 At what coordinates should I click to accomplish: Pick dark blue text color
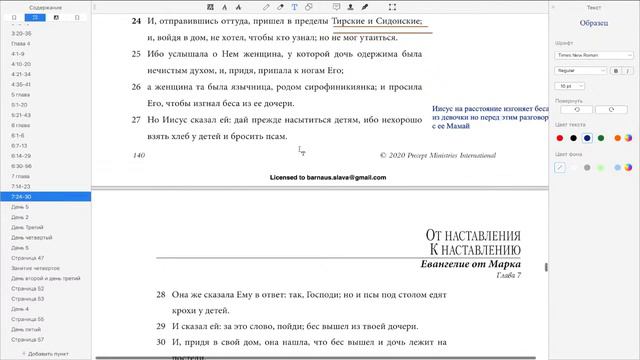click(x=587, y=138)
